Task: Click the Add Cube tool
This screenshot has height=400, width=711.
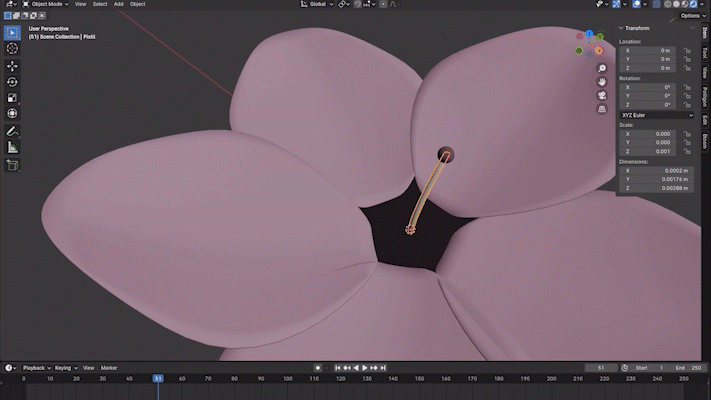Action: pos(12,163)
